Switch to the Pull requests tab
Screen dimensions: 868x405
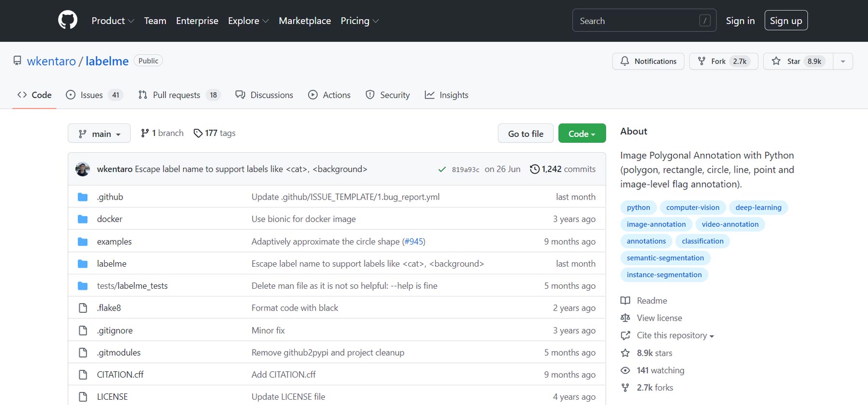tap(179, 95)
